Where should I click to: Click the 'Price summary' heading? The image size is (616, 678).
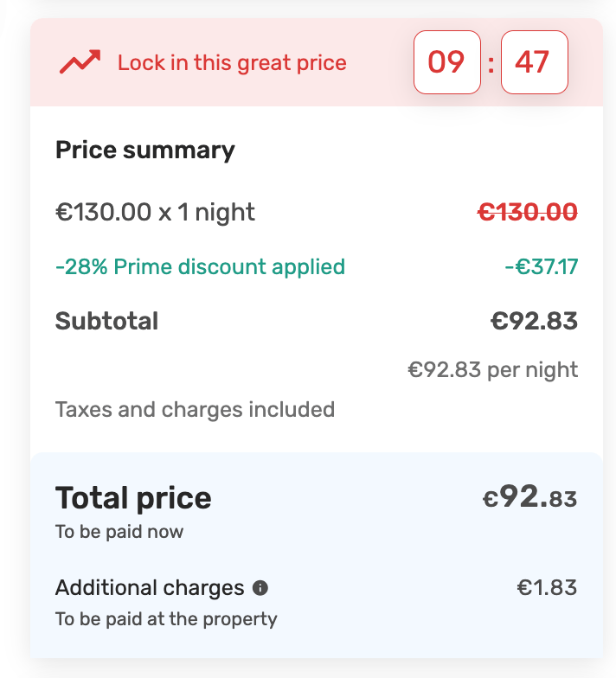click(x=145, y=150)
